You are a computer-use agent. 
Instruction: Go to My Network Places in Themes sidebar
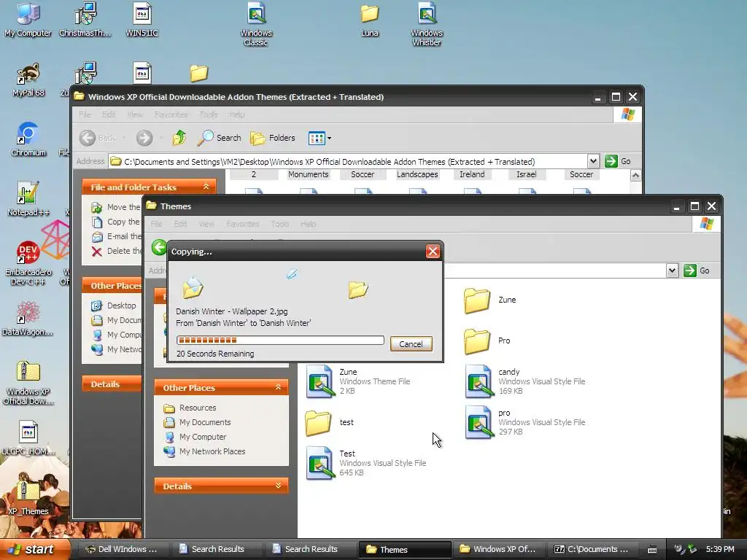click(x=204, y=451)
